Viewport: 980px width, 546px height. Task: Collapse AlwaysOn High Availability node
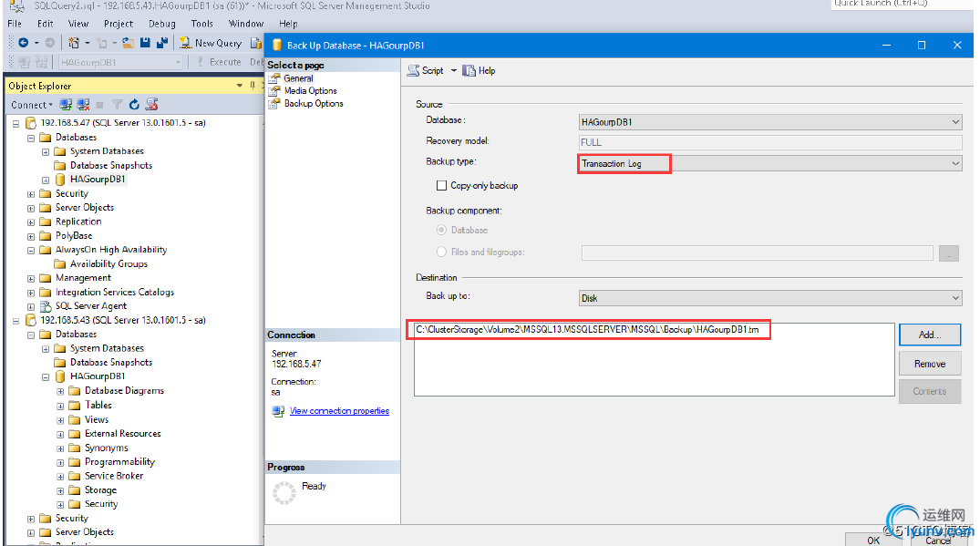[x=31, y=251]
